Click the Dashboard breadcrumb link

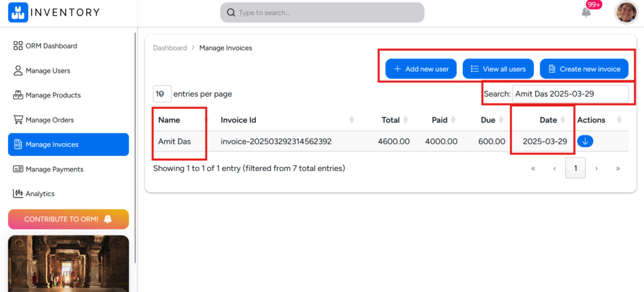coord(170,48)
